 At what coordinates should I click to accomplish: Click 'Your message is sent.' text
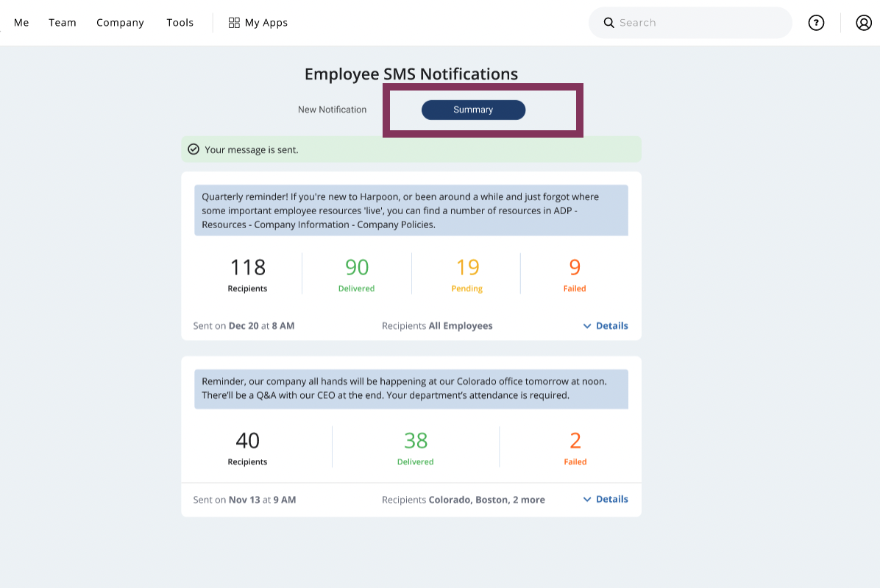pyautogui.click(x=252, y=150)
